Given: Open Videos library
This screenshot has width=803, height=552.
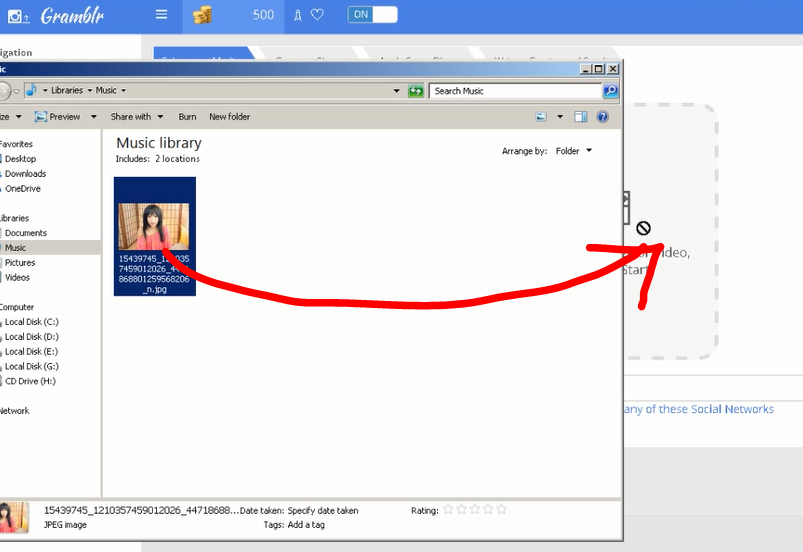Looking at the screenshot, I should (x=17, y=278).
